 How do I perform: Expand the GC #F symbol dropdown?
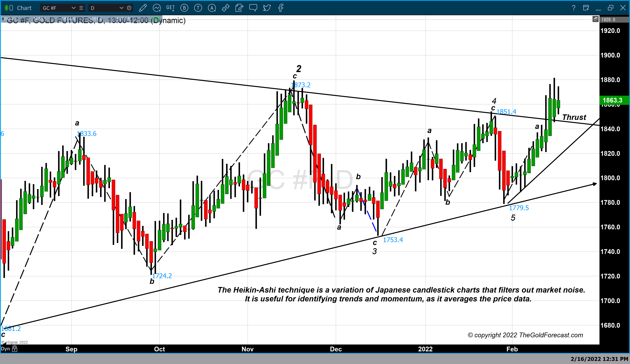point(73,8)
